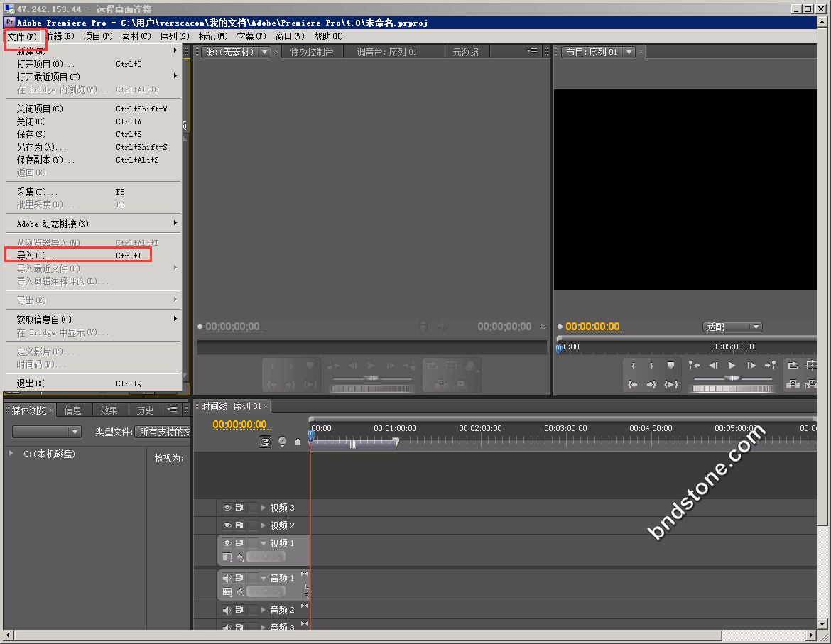Screen dimensions: 831x644
Task: Click Set Display Style icon on 视频 1
Action: coord(227,557)
